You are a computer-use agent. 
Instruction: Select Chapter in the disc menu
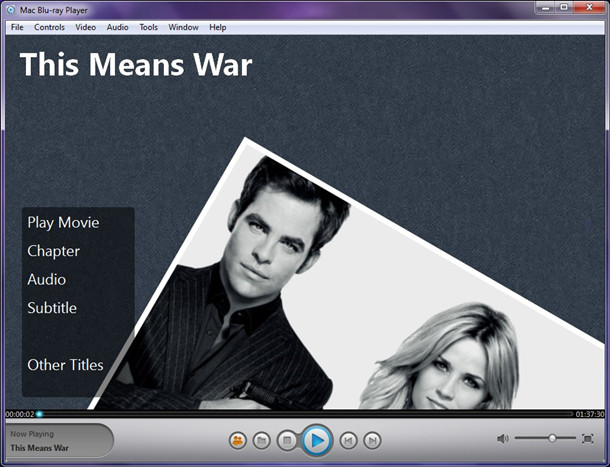[54, 251]
